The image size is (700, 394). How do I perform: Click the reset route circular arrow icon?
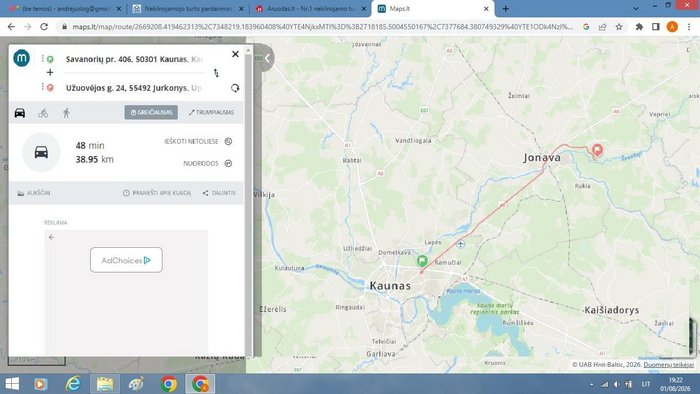pyautogui.click(x=235, y=88)
